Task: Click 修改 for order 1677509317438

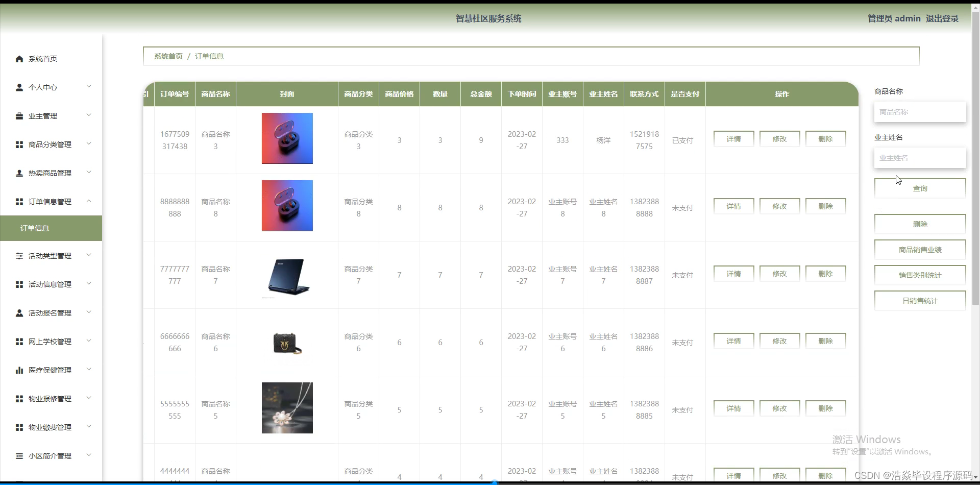Action: [x=779, y=139]
